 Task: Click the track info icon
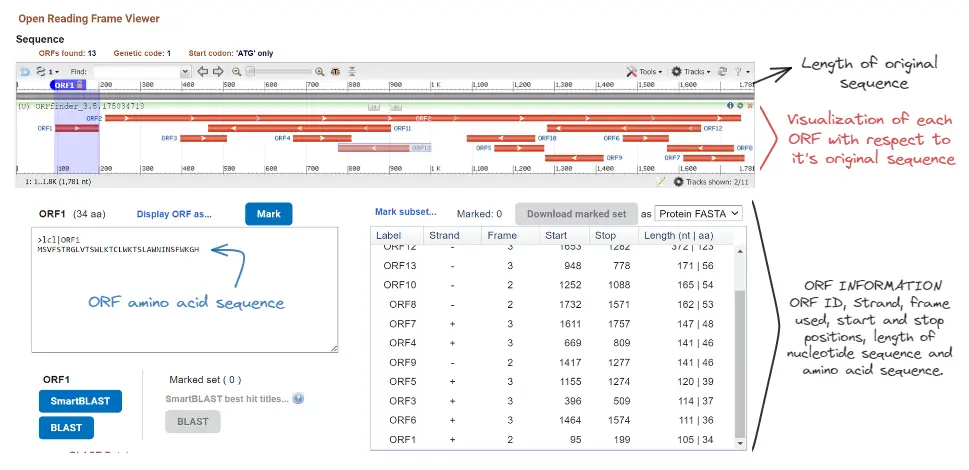pyautogui.click(x=730, y=105)
